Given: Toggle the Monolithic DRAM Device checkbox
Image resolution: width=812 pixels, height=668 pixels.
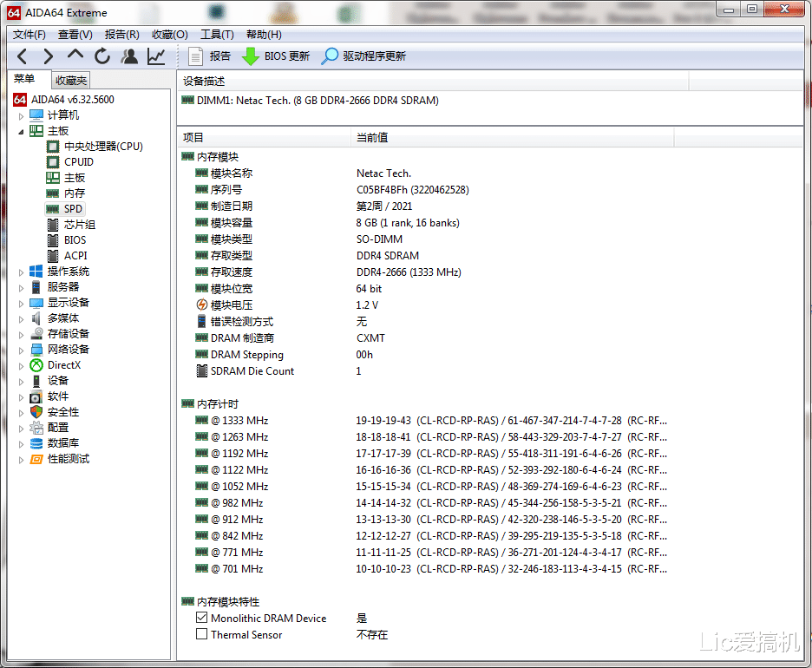Looking at the screenshot, I should (202, 619).
